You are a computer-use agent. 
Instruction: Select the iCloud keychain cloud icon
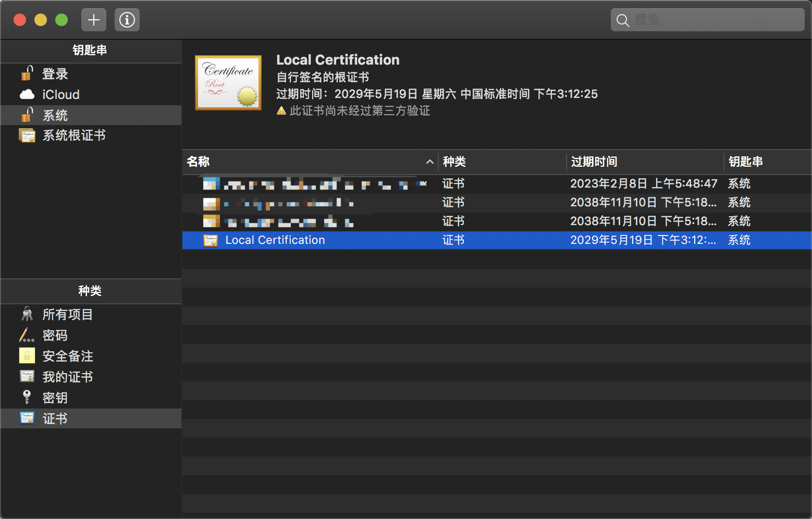27,94
